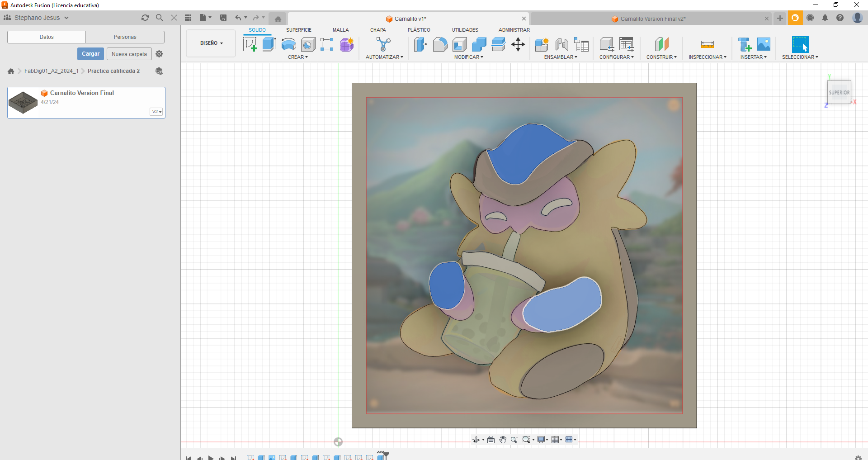Select the Joint tool in Ensamblar
Viewport: 868px width, 460px height.
(561, 44)
